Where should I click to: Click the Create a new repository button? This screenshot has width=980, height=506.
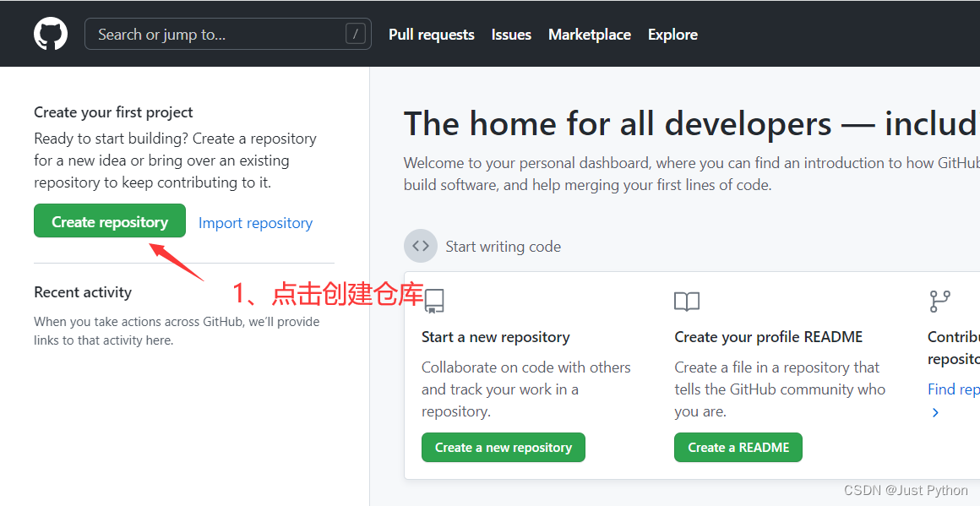(503, 447)
